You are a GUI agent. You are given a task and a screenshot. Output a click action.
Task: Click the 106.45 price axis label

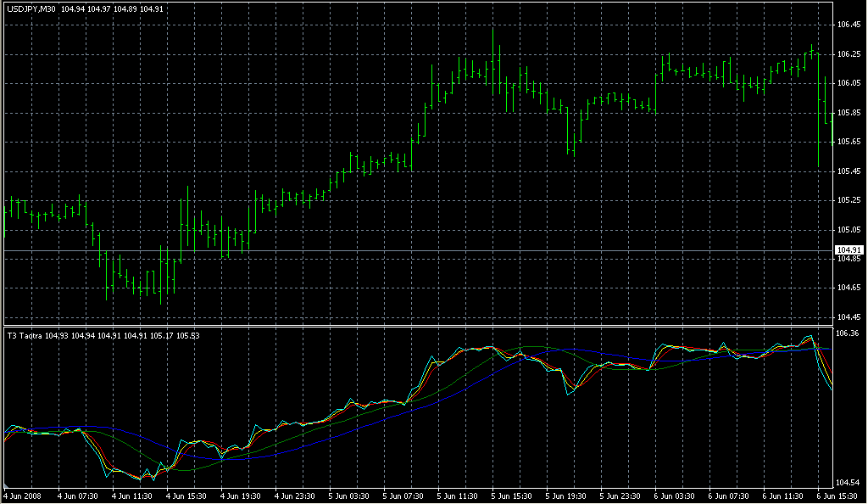coord(849,25)
